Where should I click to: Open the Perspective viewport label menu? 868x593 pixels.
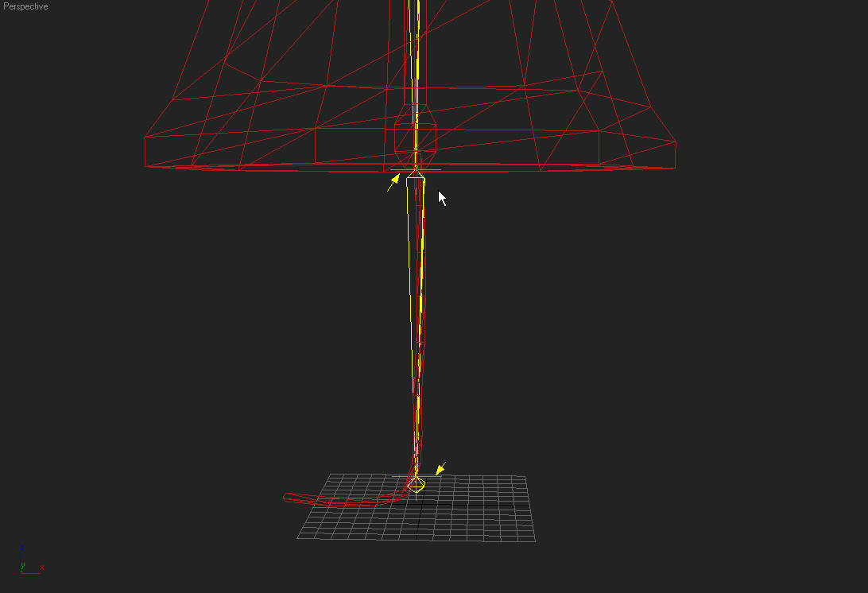(x=25, y=6)
